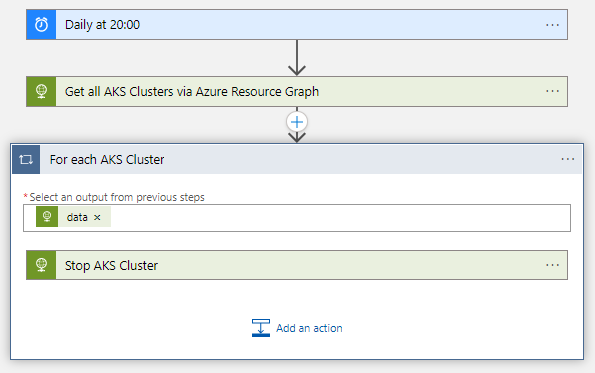Open ellipsis menu for For each AKS Cluster
595x373 pixels.
coord(568,159)
